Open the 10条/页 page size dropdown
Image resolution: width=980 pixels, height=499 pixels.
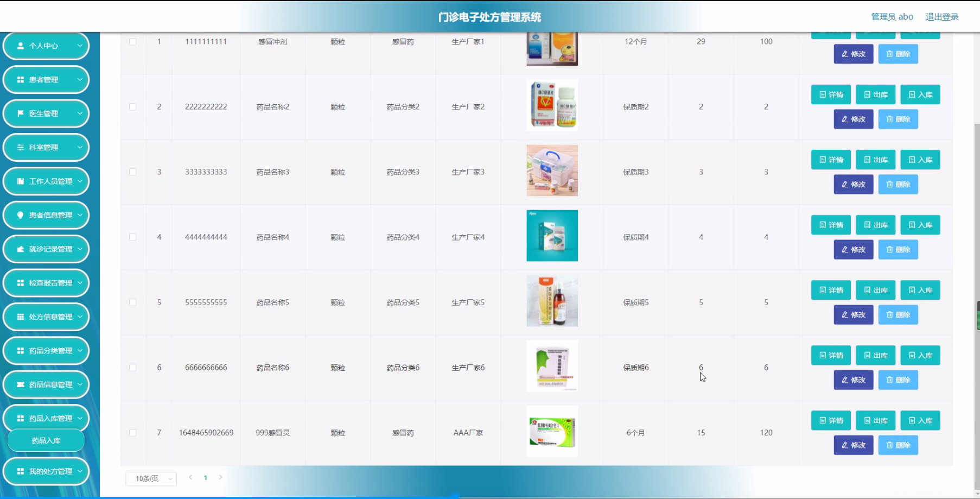[151, 478]
